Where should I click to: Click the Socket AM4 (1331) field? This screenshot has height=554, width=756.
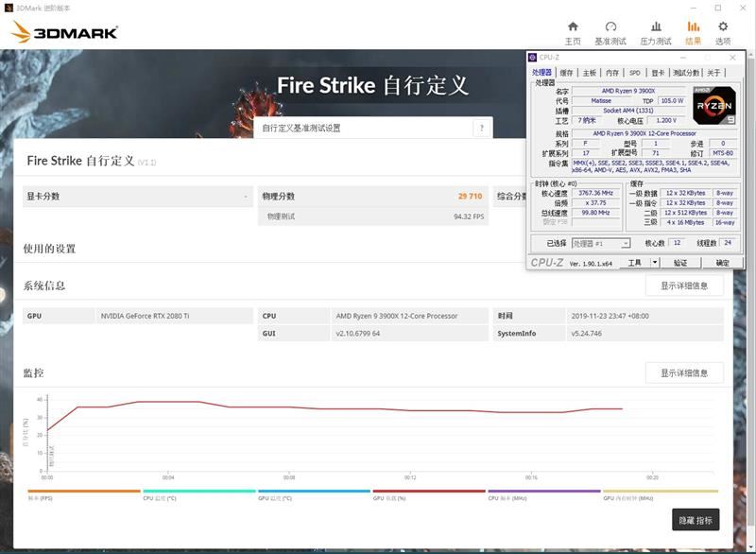[x=628, y=111]
